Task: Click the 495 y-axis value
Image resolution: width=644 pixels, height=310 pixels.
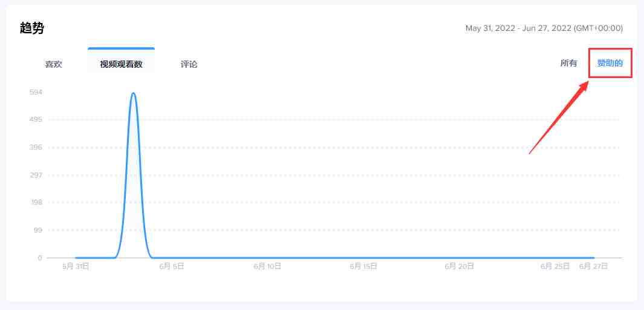Action: point(36,119)
